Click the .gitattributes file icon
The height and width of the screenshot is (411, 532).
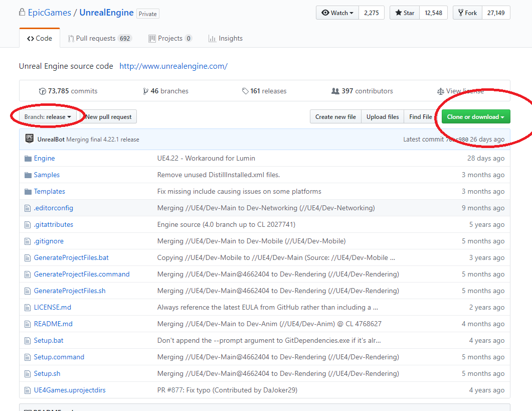[x=28, y=225]
